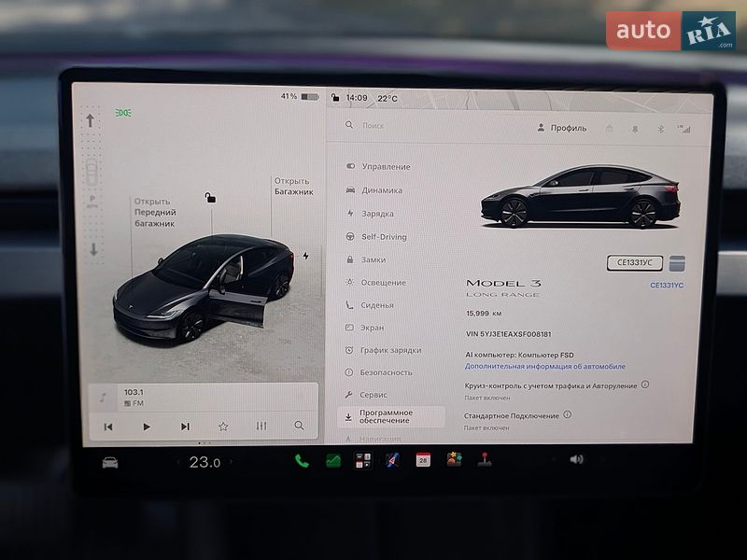The width and height of the screenshot is (747, 560).
Task: Tap the car color selector swatch
Action: pos(677,263)
